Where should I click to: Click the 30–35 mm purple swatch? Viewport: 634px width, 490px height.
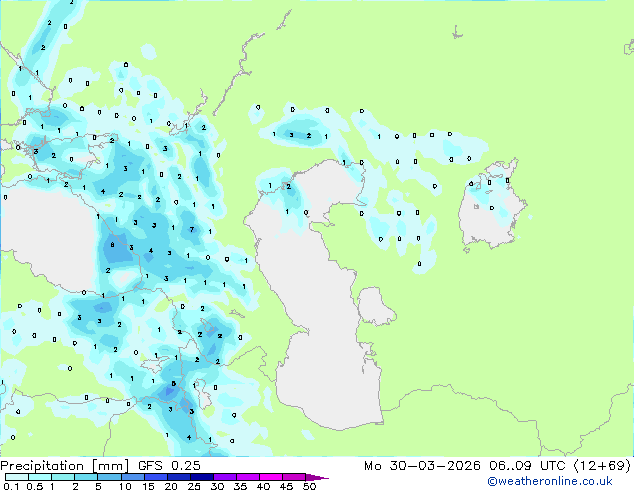tap(224, 477)
